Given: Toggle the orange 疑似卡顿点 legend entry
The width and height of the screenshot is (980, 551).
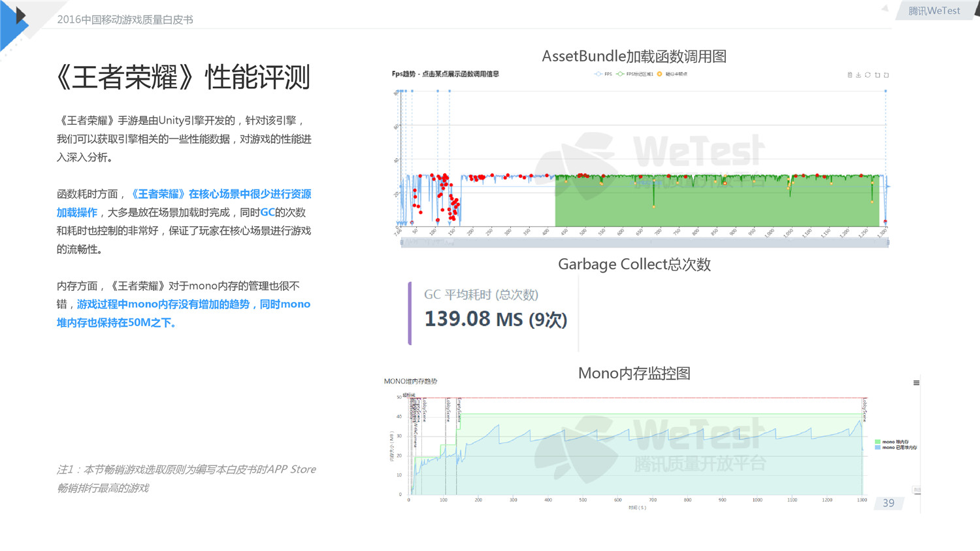Looking at the screenshot, I should tap(672, 74).
